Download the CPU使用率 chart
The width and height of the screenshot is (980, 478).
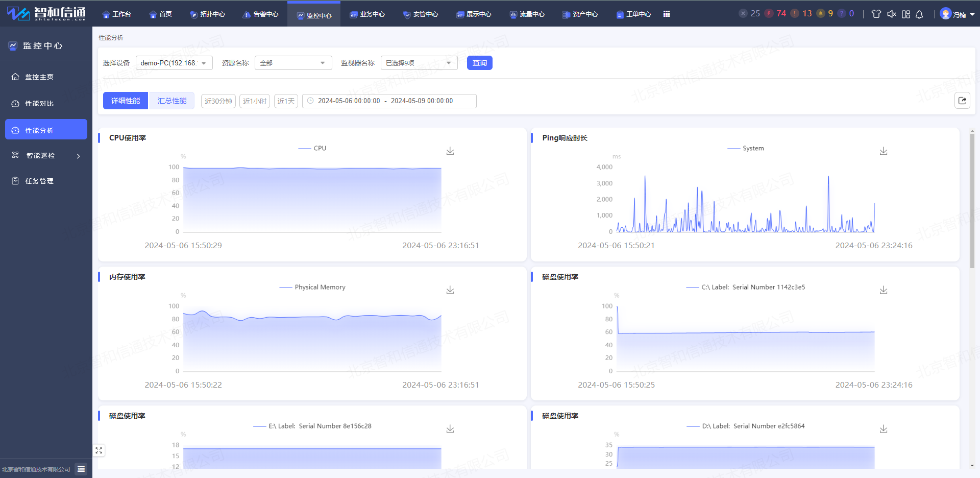click(x=450, y=151)
